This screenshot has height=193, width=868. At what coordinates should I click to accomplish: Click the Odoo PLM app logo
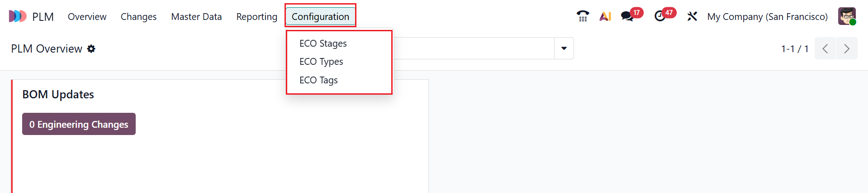(x=18, y=16)
